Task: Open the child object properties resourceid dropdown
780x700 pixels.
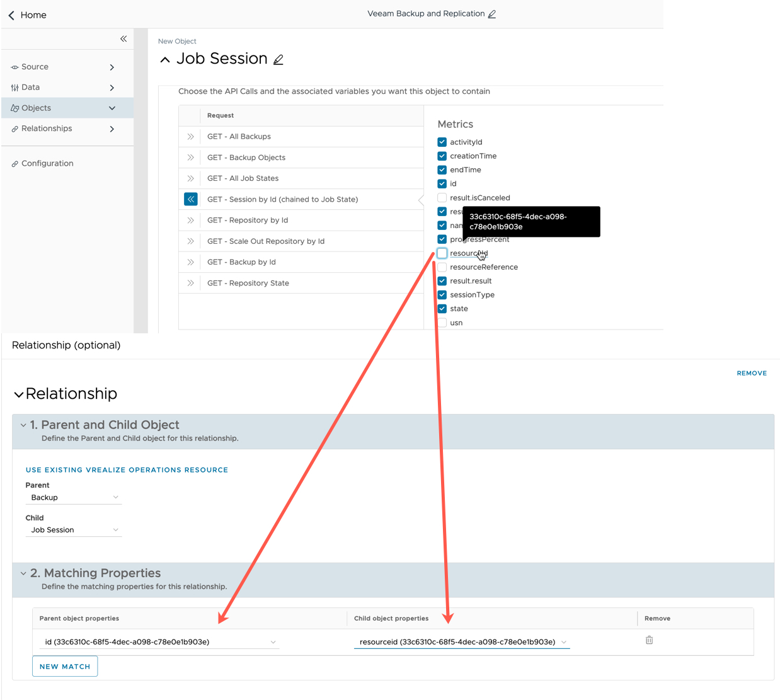Action: [x=462, y=642]
